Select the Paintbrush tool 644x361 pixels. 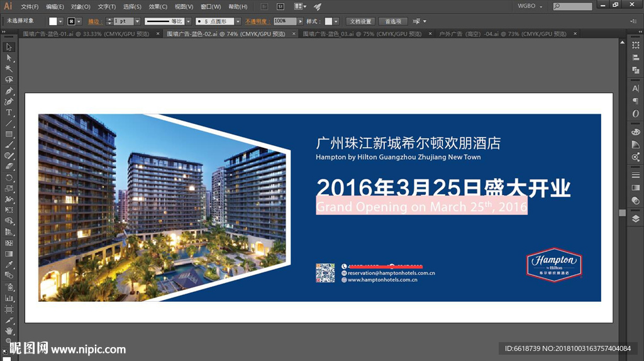pyautogui.click(x=9, y=145)
